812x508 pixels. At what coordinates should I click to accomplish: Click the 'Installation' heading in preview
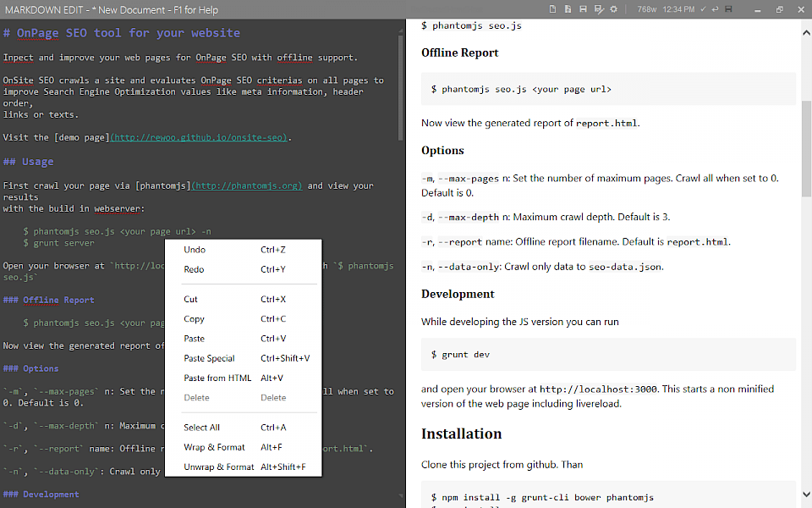click(462, 433)
